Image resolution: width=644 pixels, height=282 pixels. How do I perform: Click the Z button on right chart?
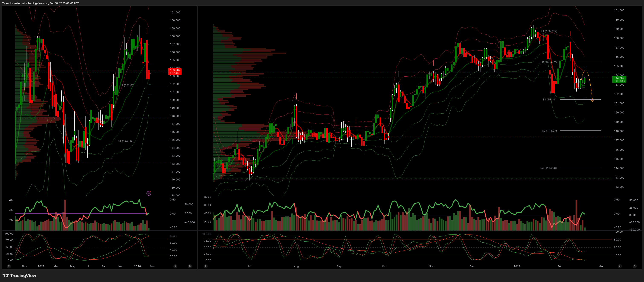click(x=206, y=266)
